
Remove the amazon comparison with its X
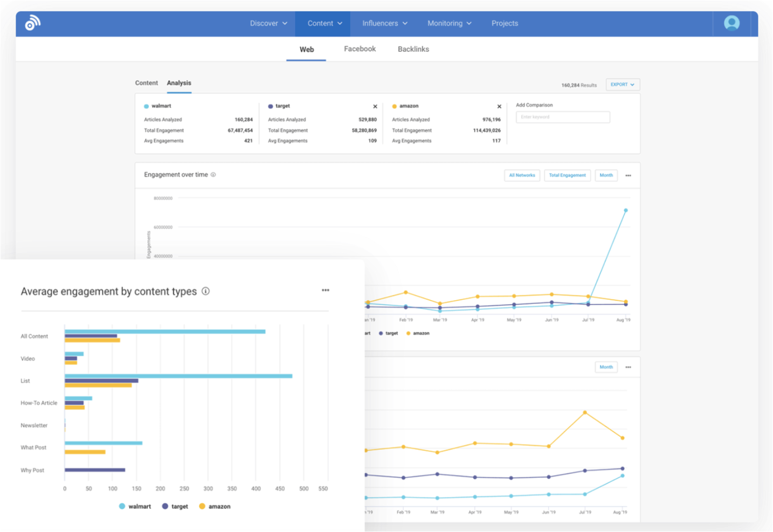(499, 107)
